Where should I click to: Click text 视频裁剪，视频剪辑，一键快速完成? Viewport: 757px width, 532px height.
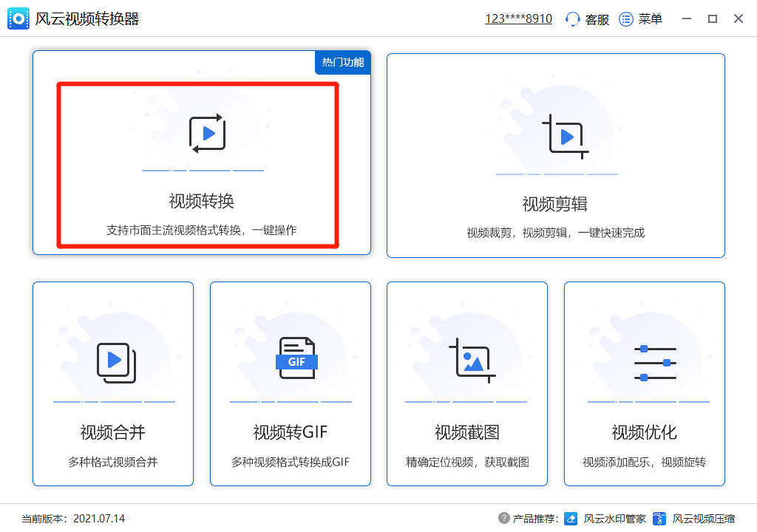click(x=556, y=233)
